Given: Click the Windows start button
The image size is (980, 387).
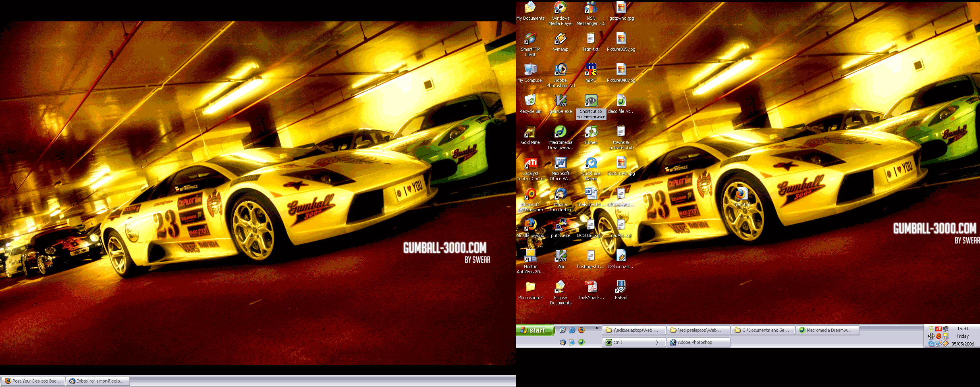Looking at the screenshot, I should click(535, 330).
